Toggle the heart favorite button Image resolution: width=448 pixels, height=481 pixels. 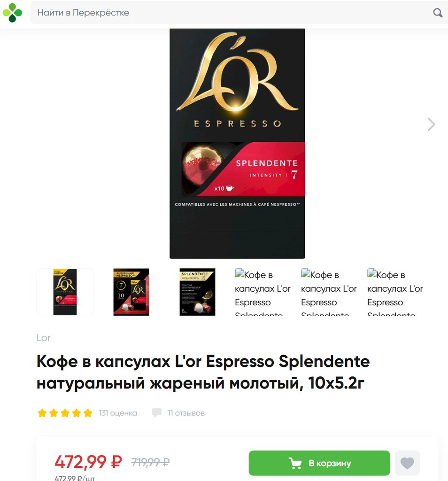[x=407, y=463]
